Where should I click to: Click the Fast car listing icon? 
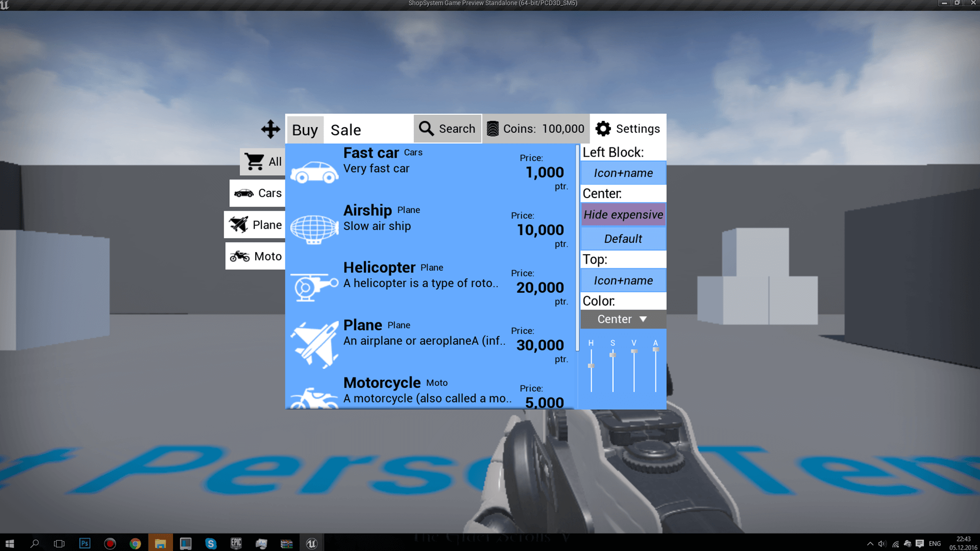point(313,170)
